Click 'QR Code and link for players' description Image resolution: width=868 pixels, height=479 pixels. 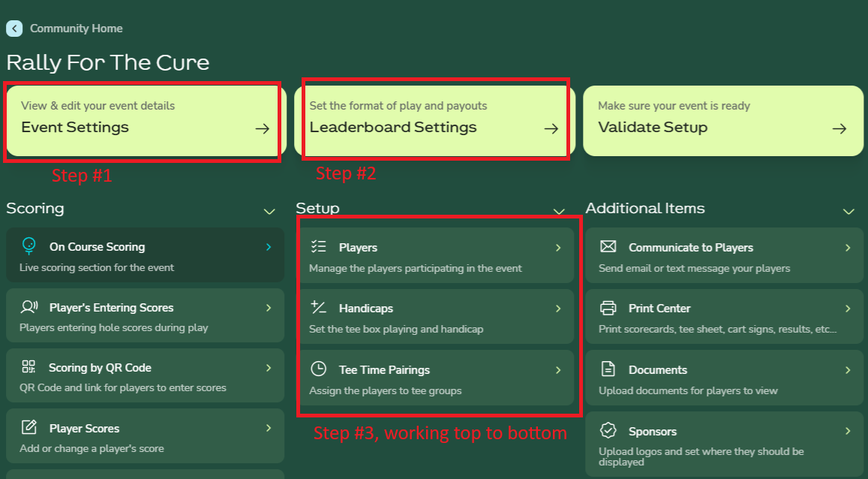click(123, 387)
